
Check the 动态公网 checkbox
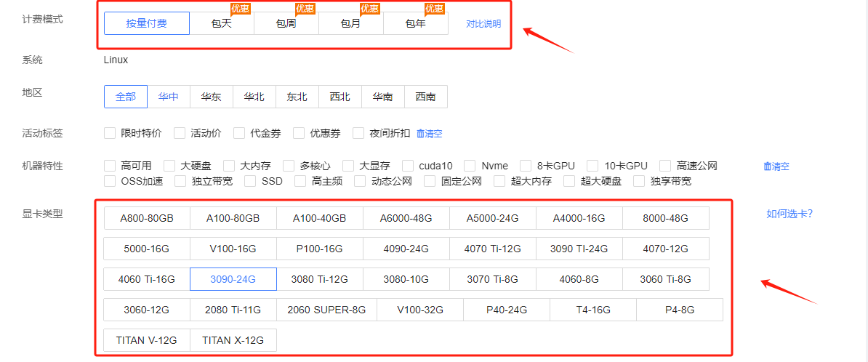pyautogui.click(x=360, y=181)
